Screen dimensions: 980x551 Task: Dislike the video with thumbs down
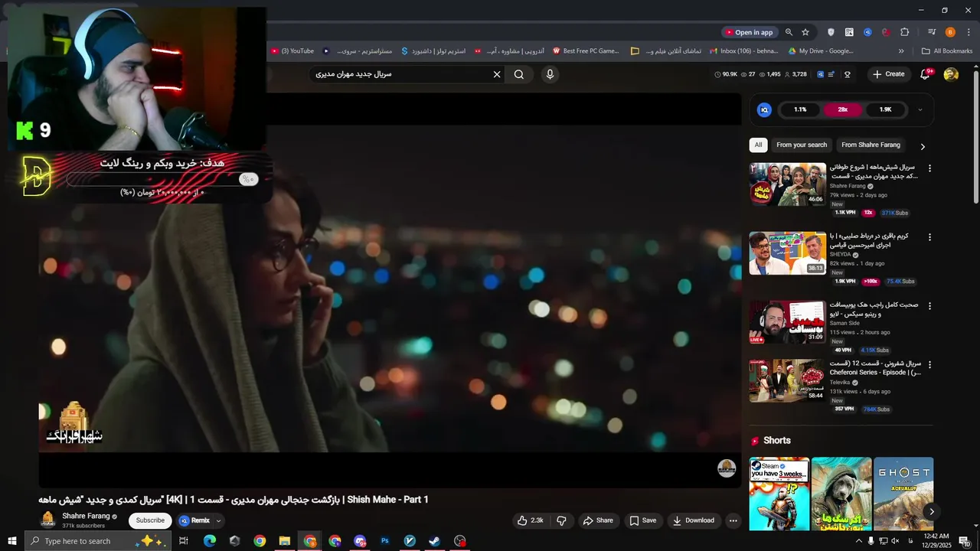click(561, 520)
